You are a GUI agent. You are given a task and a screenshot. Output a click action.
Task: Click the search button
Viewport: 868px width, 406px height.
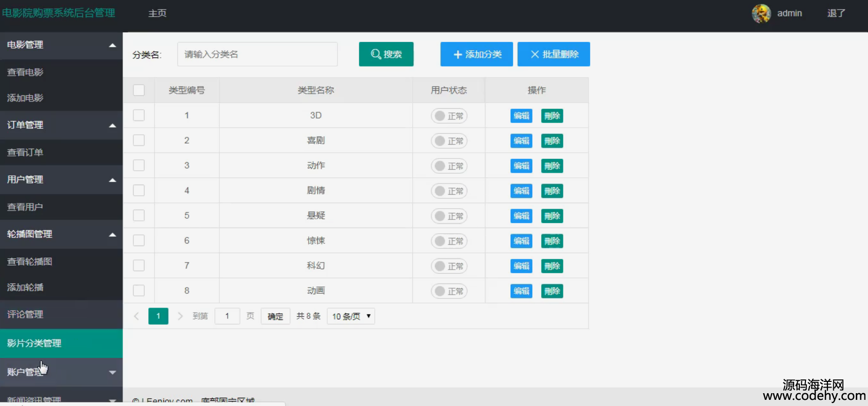386,54
